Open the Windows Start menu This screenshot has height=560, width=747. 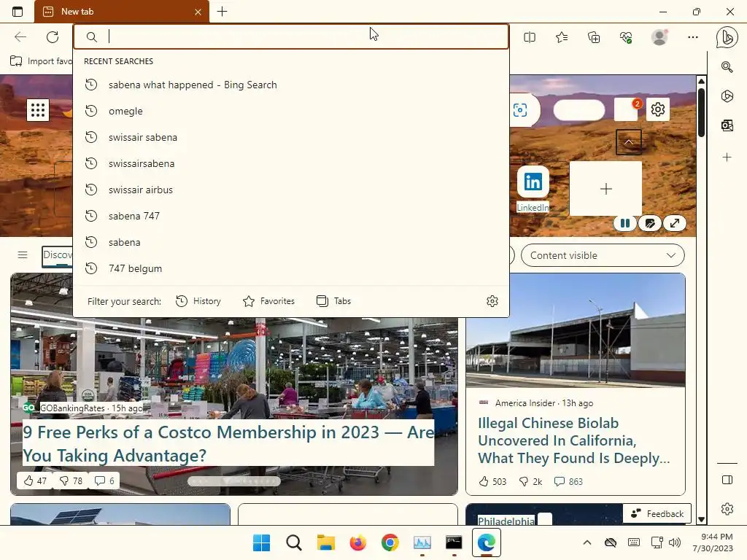click(262, 542)
